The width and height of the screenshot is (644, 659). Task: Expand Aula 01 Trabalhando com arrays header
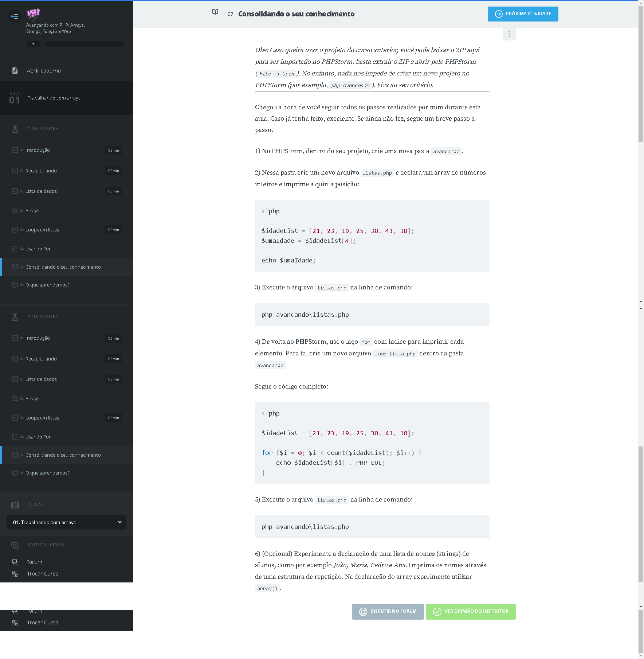click(66, 98)
